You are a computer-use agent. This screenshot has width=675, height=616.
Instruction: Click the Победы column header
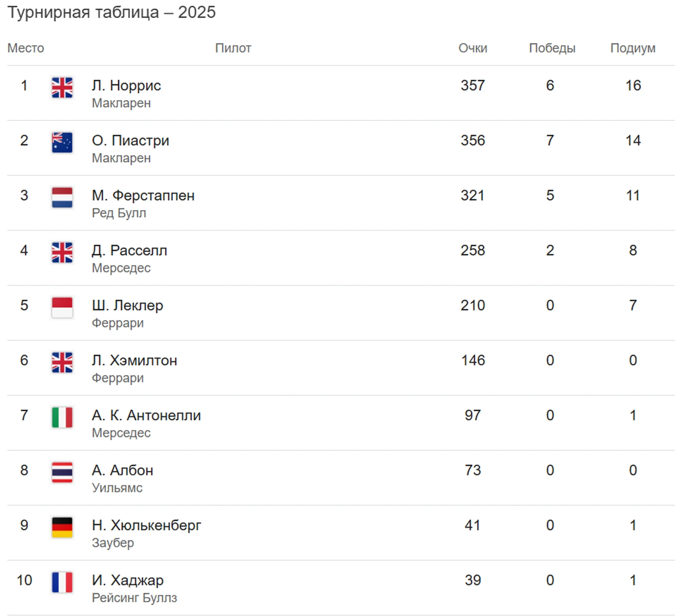[552, 48]
